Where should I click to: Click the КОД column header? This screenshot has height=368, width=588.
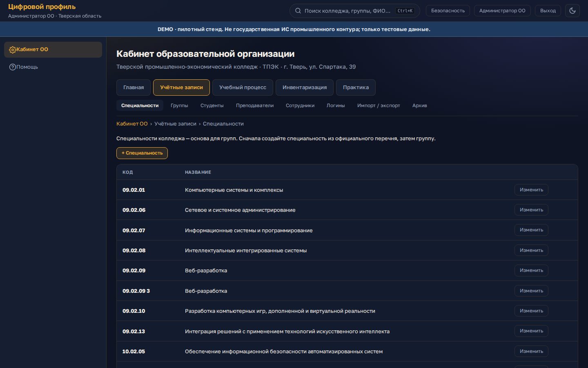pyautogui.click(x=127, y=173)
